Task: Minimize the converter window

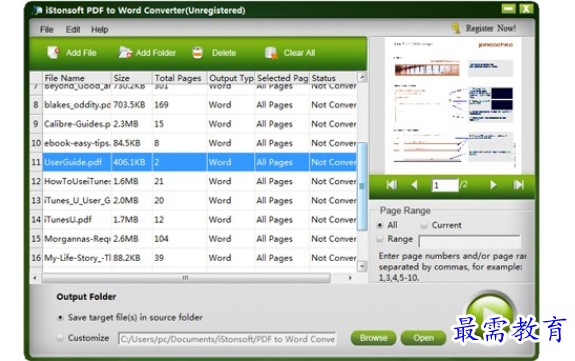Action: [x=509, y=8]
